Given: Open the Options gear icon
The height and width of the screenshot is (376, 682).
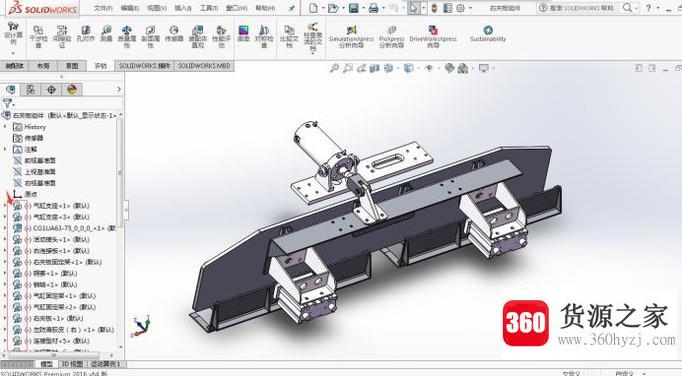Looking at the screenshot, I should (461, 8).
